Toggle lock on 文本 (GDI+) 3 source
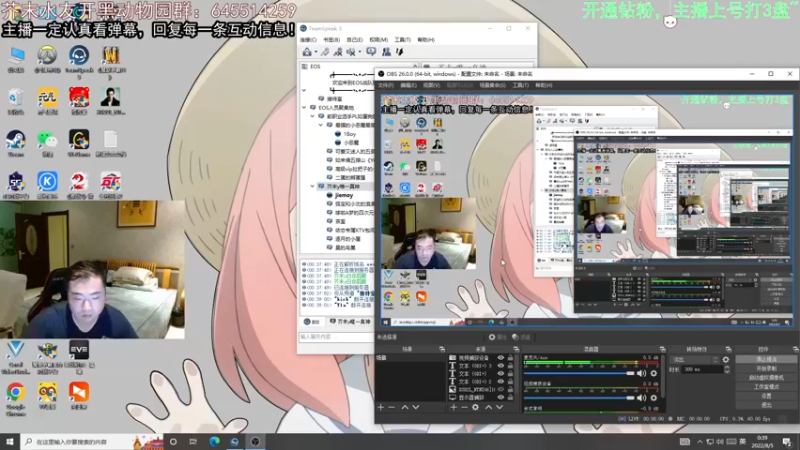Image resolution: width=800 pixels, height=450 pixels. tap(510, 366)
